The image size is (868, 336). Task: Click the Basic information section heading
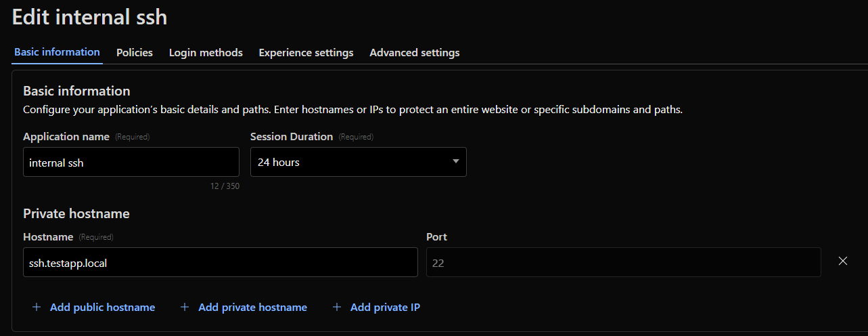[76, 91]
